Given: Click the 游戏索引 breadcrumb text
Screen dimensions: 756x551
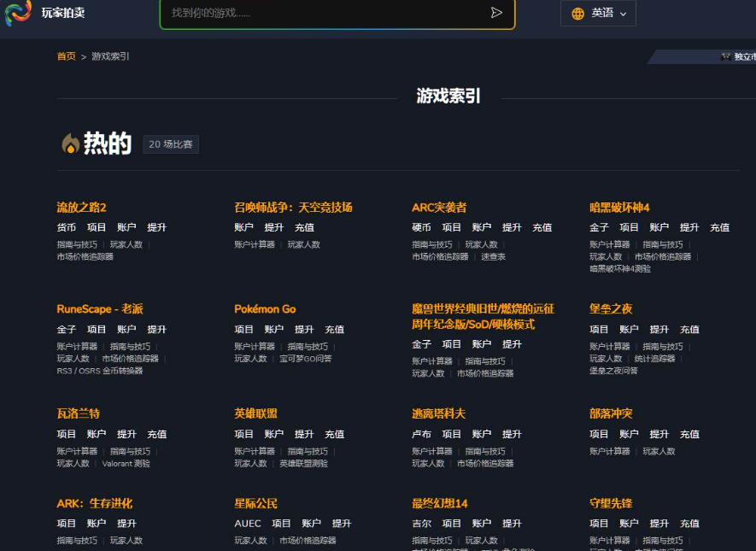Looking at the screenshot, I should (110, 56).
